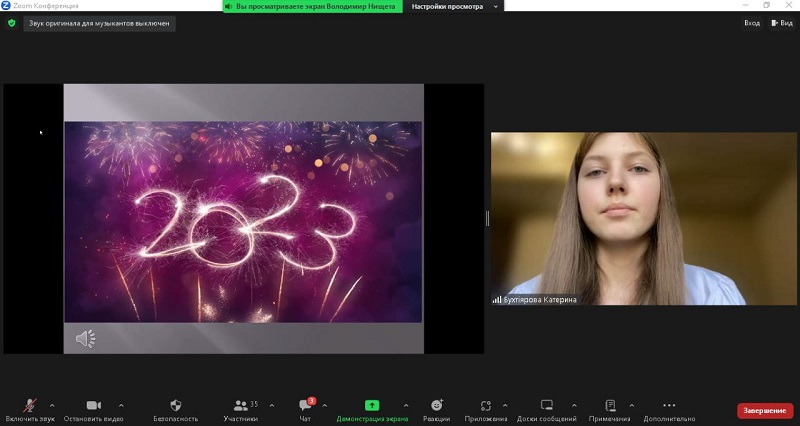
Task: Open the Безопасность shield button
Action: pyautogui.click(x=176, y=410)
